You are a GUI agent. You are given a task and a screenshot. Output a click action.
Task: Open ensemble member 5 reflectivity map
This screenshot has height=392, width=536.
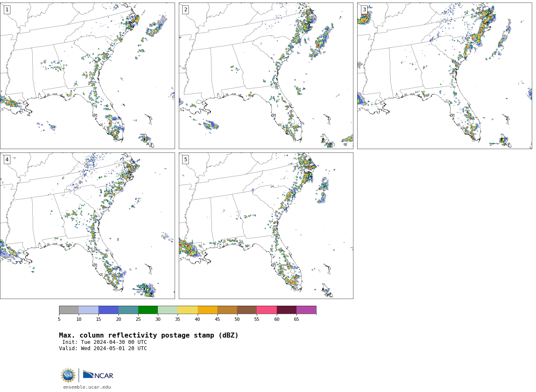point(266,226)
